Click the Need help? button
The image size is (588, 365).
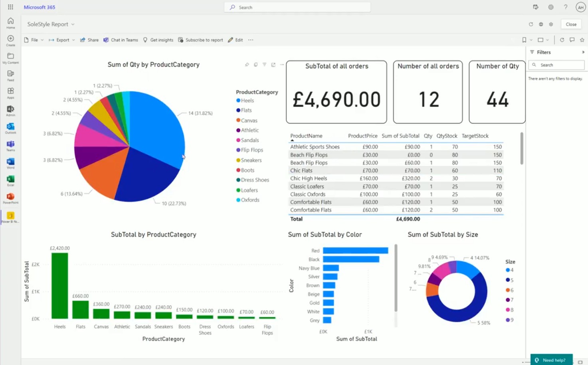tap(552, 359)
